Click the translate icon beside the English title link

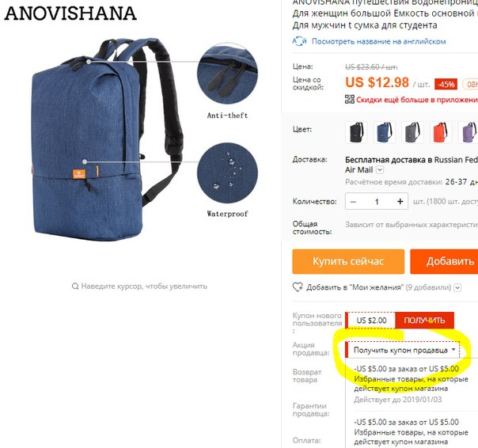tap(299, 41)
